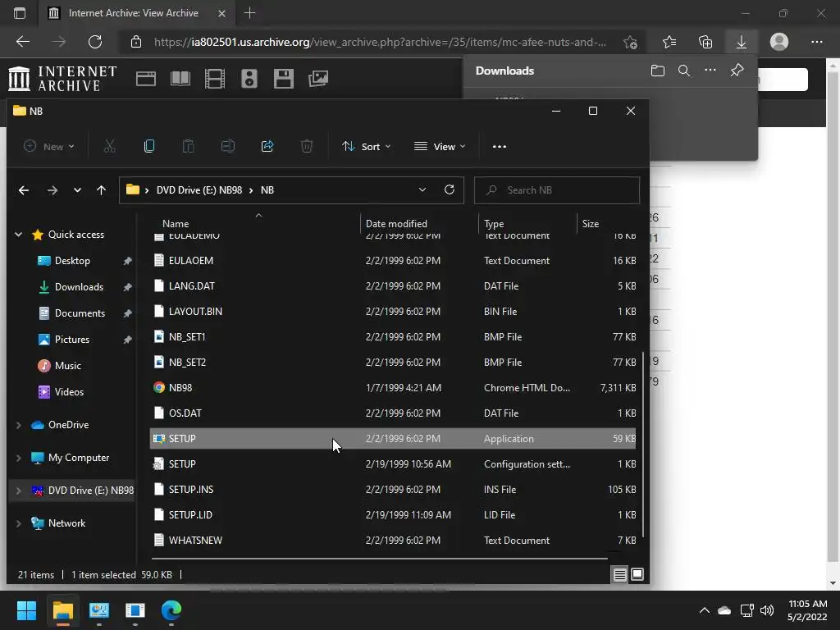Image resolution: width=840 pixels, height=630 pixels.
Task: Select the WHATSNEW text document
Action: 393,541
